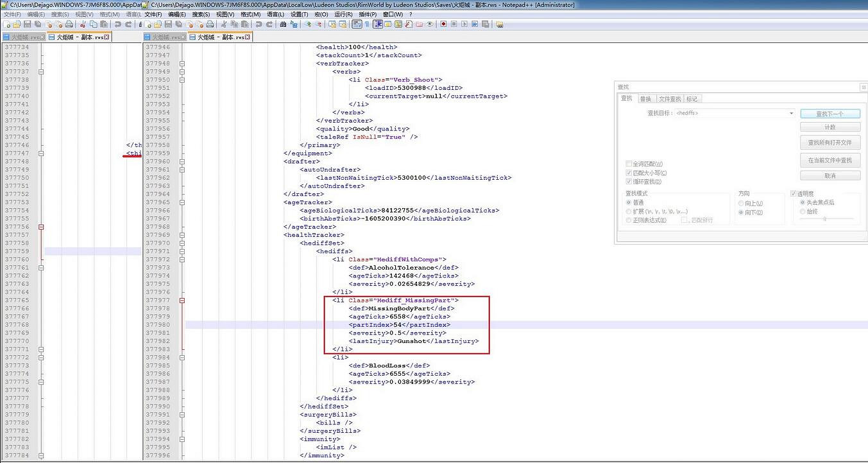Click the Stop Recording macro icon
868x463 pixels.
point(454,24)
